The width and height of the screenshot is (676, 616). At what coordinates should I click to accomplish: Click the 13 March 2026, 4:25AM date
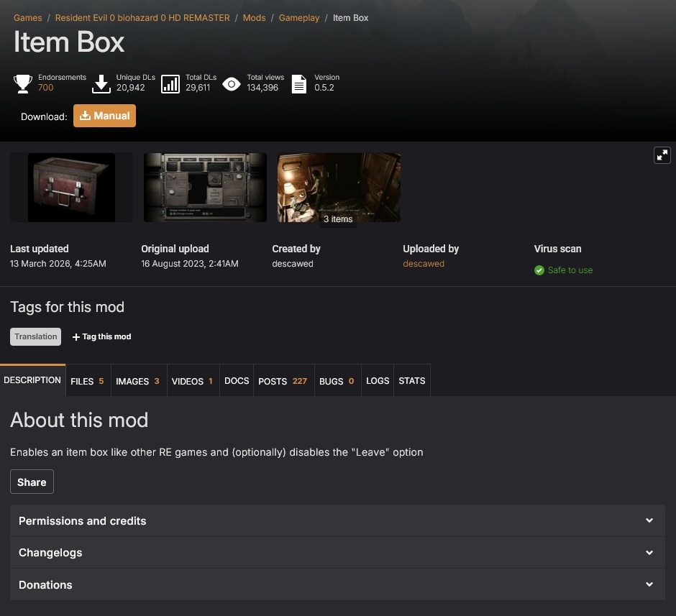[58, 264]
